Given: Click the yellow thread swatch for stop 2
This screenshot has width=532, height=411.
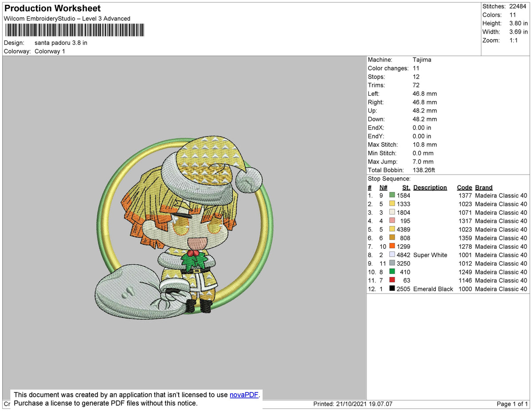Looking at the screenshot, I should [392, 204].
